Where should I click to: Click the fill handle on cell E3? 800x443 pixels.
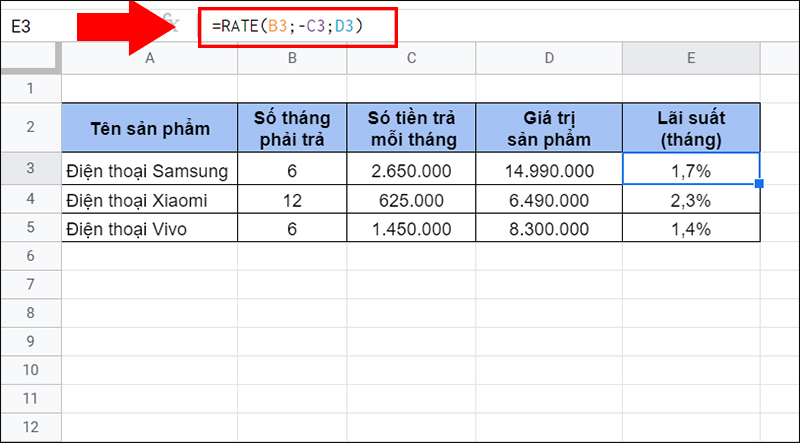point(760,184)
